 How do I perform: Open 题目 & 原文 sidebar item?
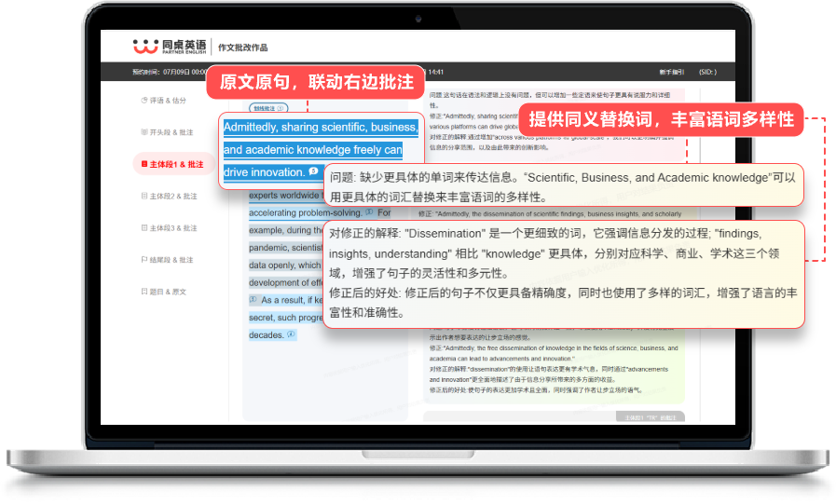tap(168, 292)
